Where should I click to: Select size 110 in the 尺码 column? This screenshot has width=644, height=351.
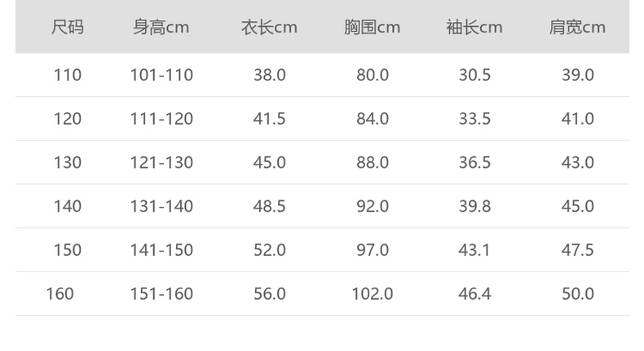point(68,75)
